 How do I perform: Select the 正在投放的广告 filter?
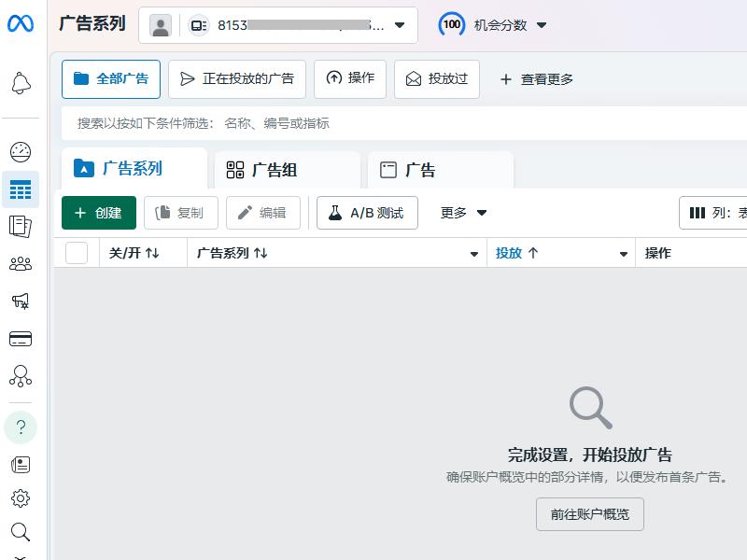[237, 79]
